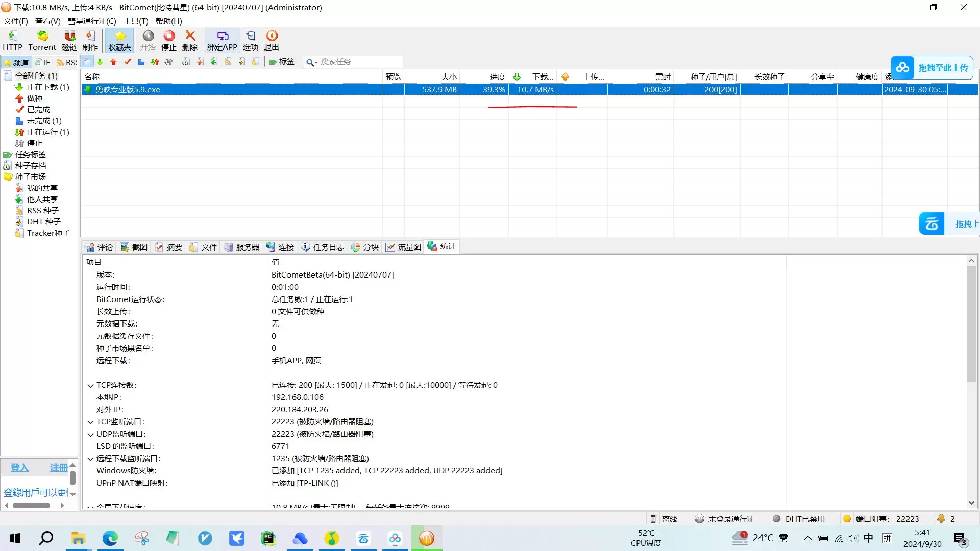Open the 评论 comments tab
This screenshot has width=980, height=551.
coord(100,247)
